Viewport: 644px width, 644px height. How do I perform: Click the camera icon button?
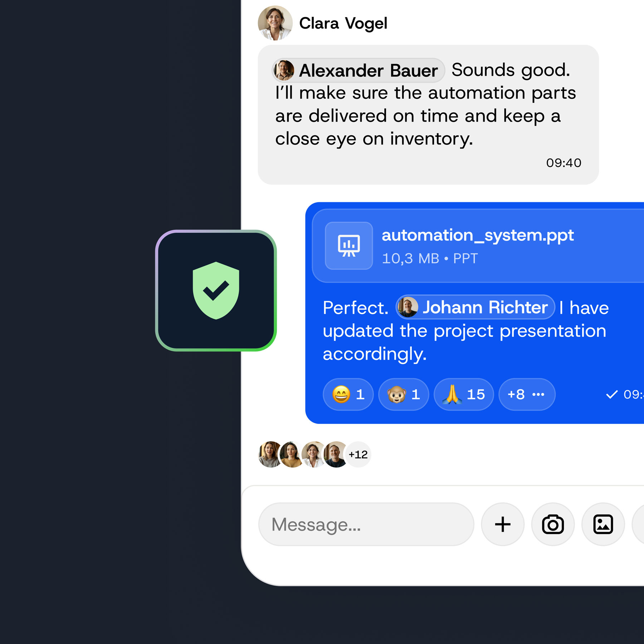[x=553, y=525]
